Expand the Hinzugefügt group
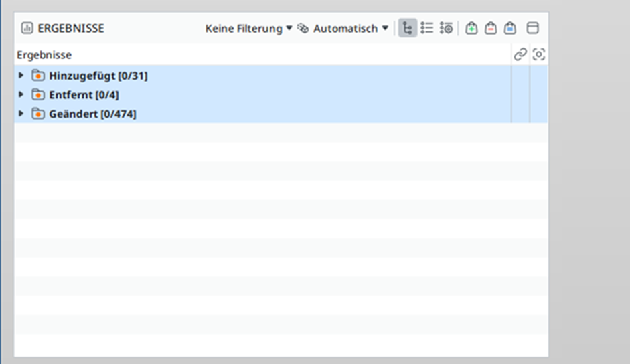The image size is (630, 364). point(21,75)
